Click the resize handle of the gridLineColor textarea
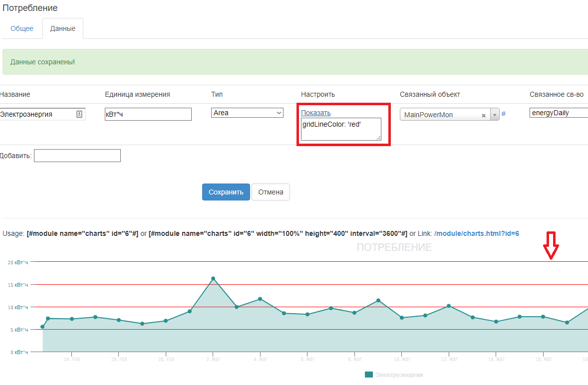 point(378,138)
